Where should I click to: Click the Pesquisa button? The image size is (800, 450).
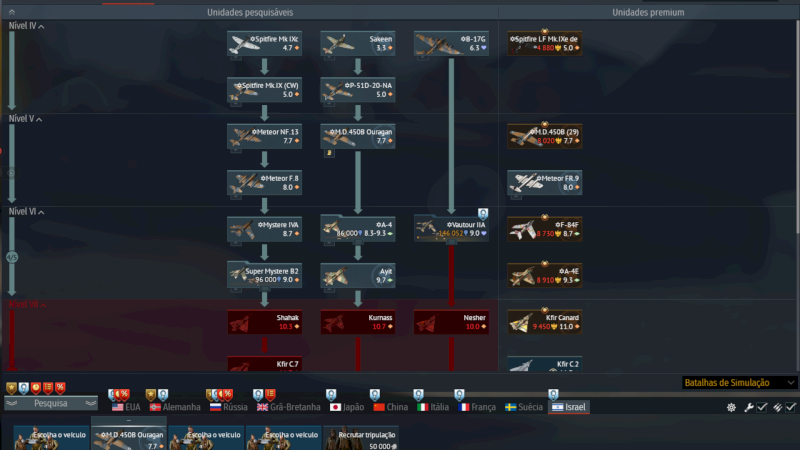[51, 403]
